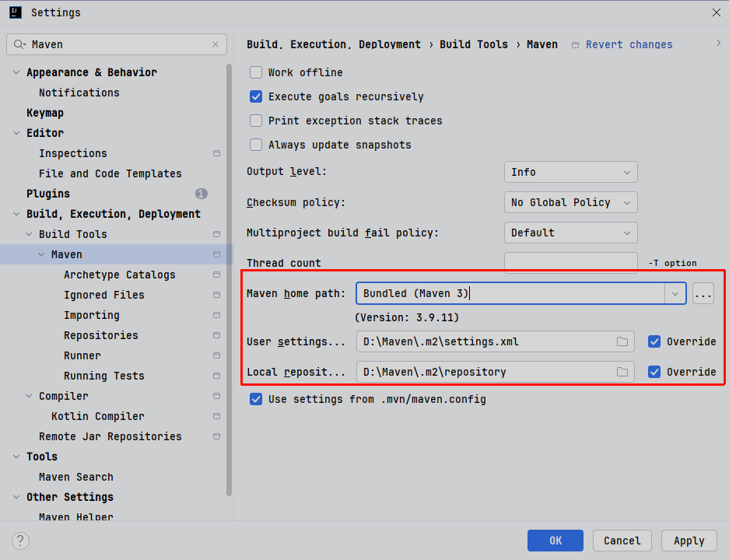Viewport: 729px width, 560px height.
Task: Close the Settings window
Action: pos(717,12)
